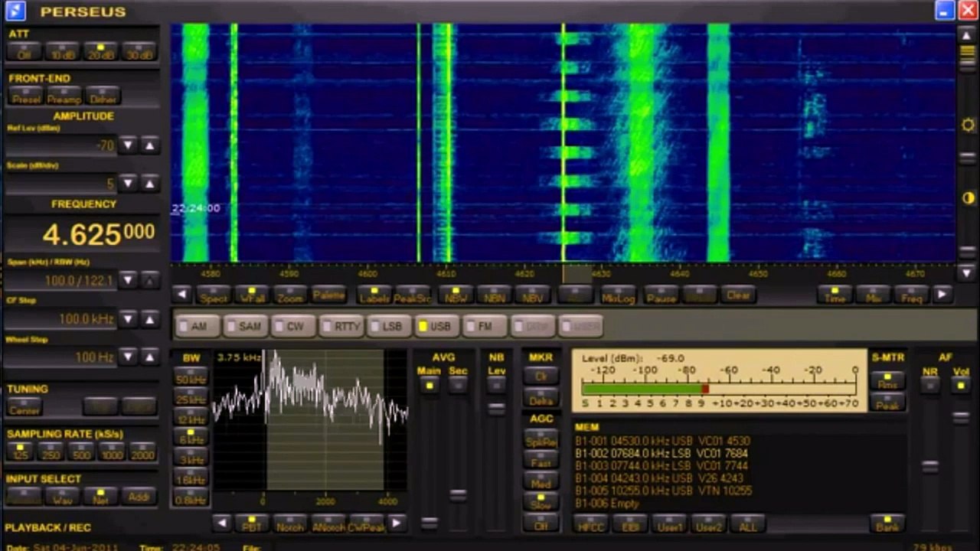Open the MkrLog marker log
The width and height of the screenshot is (980, 551).
(x=618, y=295)
